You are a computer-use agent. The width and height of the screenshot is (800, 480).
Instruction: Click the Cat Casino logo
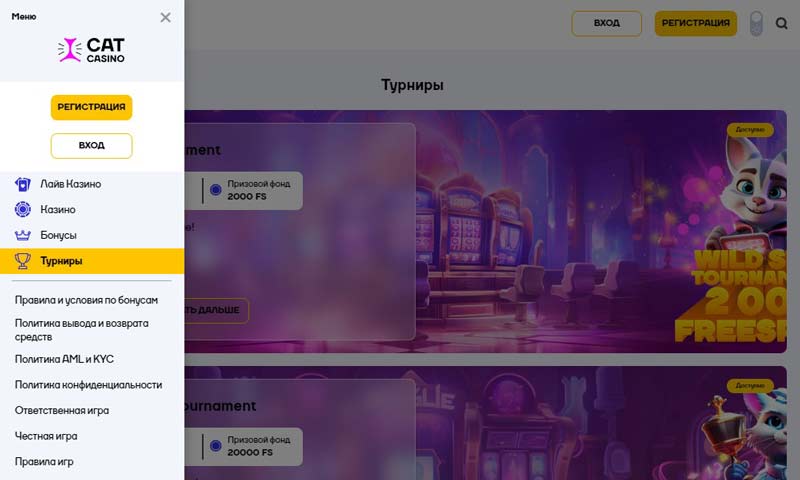92,51
